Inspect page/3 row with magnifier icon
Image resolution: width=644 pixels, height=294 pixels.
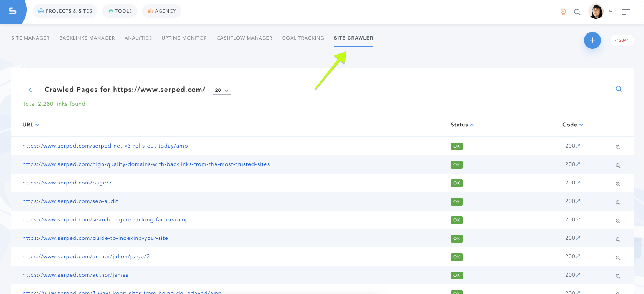[618, 184]
